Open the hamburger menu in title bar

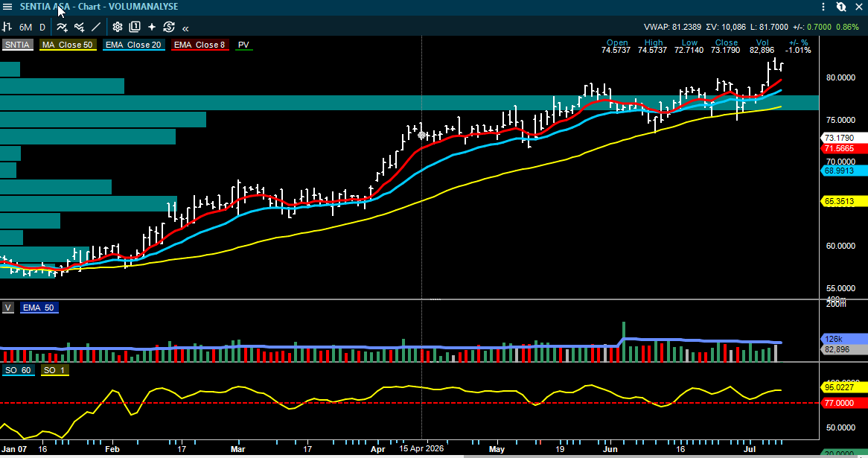pyautogui.click(x=7, y=7)
